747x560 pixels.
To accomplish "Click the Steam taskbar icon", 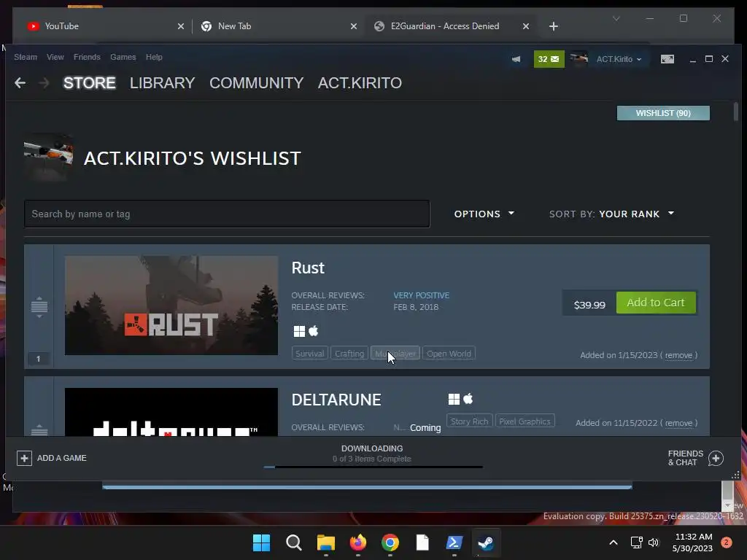I will tap(486, 542).
